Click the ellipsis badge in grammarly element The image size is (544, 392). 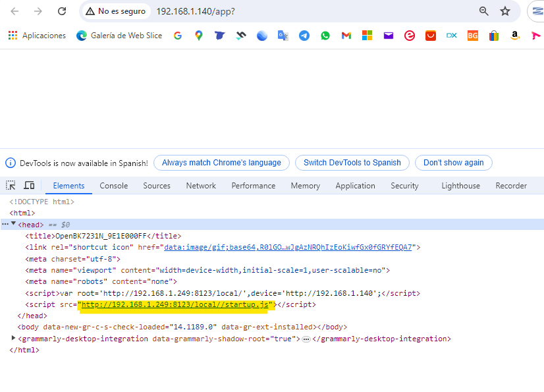click(x=306, y=339)
